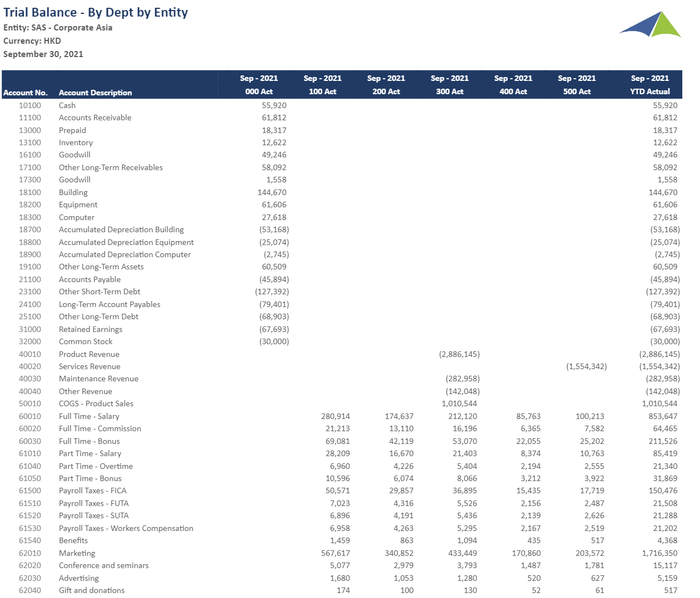Click Part Time - Overtime description
The image size is (700, 598).
pos(96,466)
